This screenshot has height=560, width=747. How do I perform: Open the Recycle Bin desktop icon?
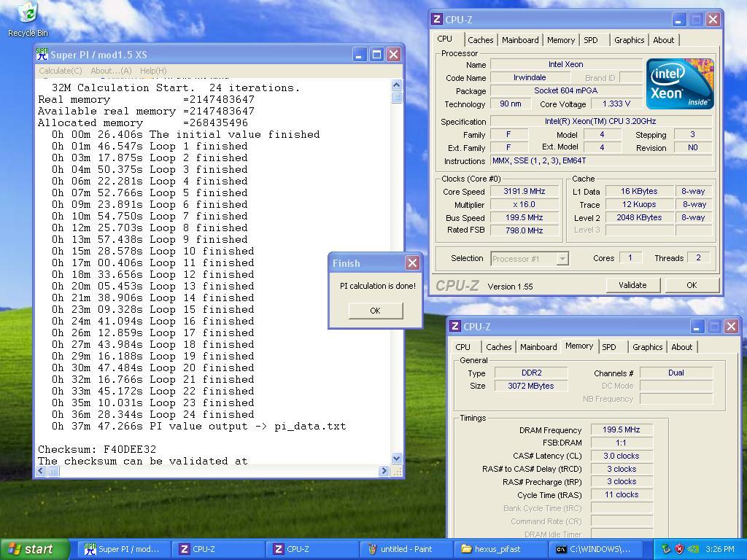click(x=28, y=19)
